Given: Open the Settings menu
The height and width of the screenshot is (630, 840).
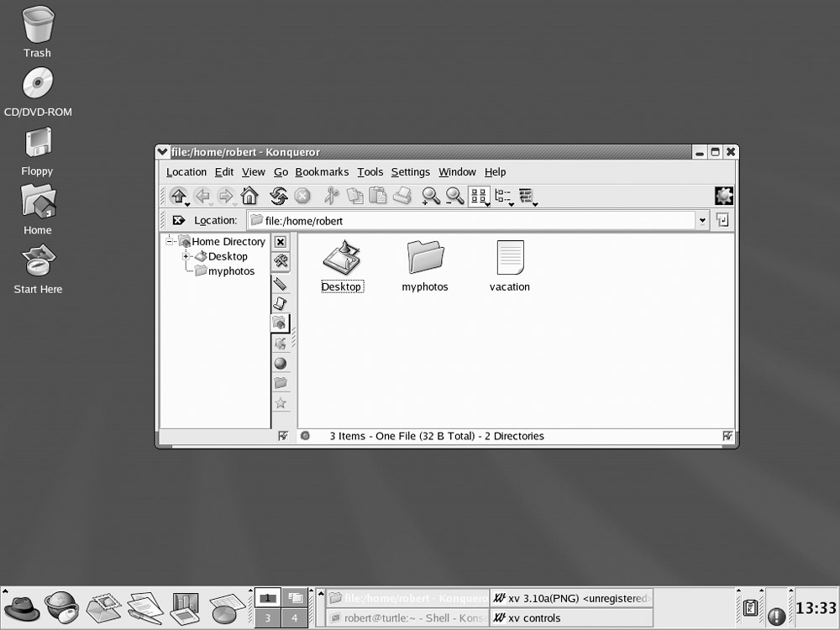Looking at the screenshot, I should (410, 172).
